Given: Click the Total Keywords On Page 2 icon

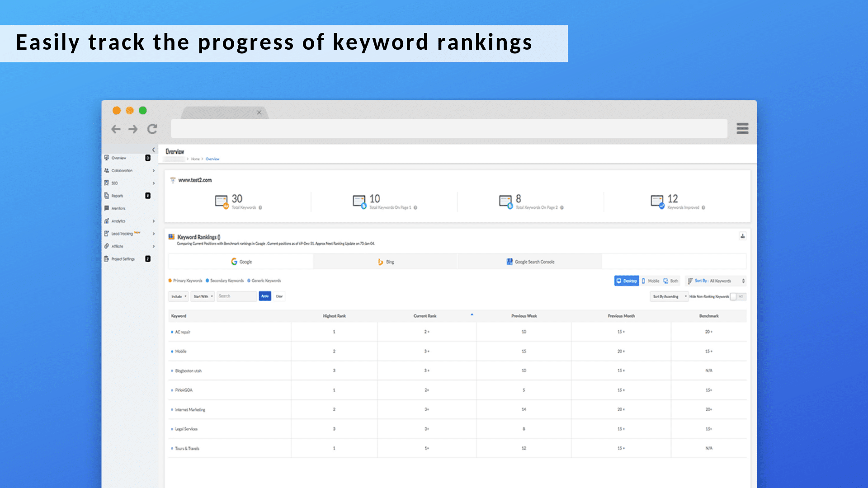Looking at the screenshot, I should tap(506, 202).
